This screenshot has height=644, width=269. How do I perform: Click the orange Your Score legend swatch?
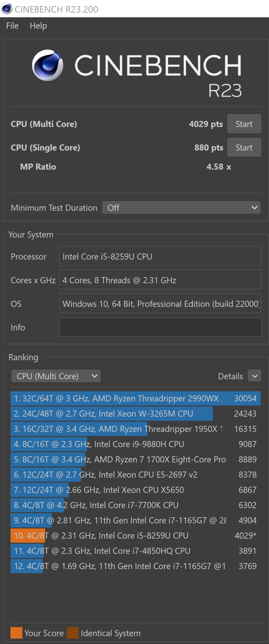tap(16, 633)
